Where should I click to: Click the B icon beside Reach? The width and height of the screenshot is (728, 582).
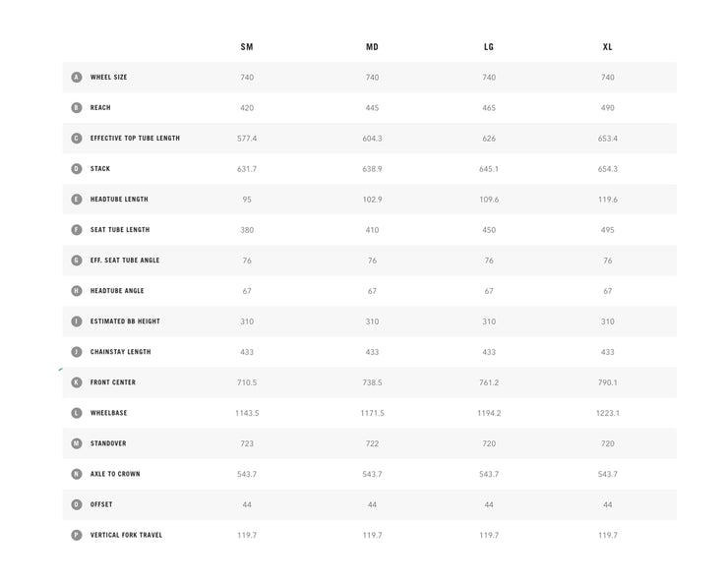[77, 108]
